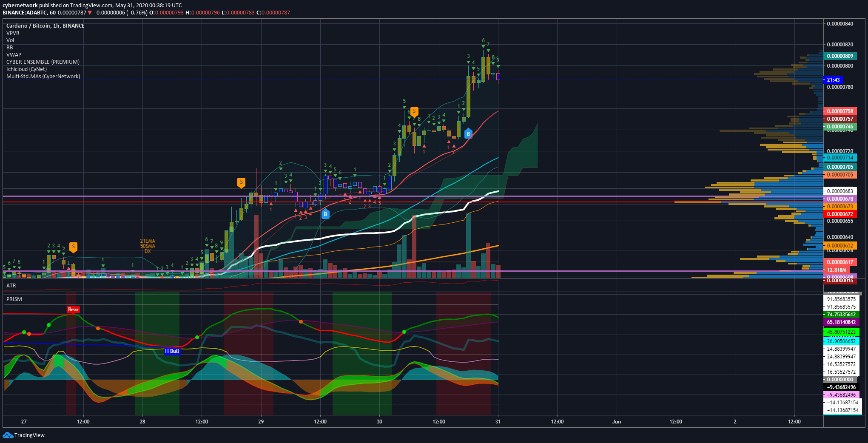Click the red 0.00000617 price label
This screenshot has width=868, height=443.
(840, 262)
